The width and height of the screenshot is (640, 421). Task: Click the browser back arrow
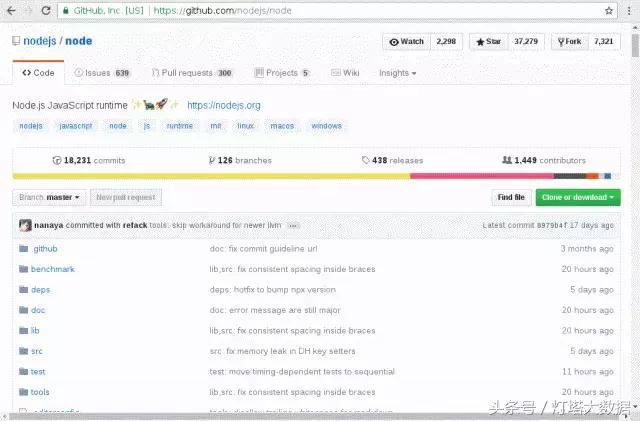[x=11, y=11]
